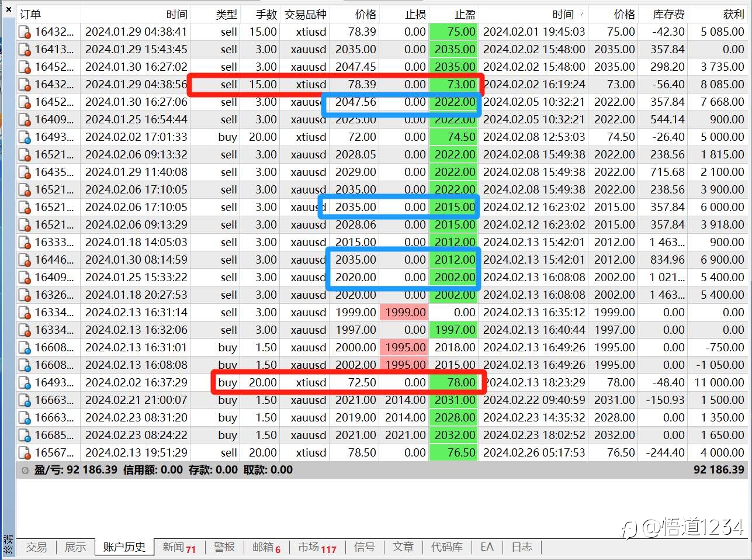Screen dimensions: 752x560
Task: Click order icon for trade opened 2024.01.30 16:27:02
Action: click(x=25, y=67)
